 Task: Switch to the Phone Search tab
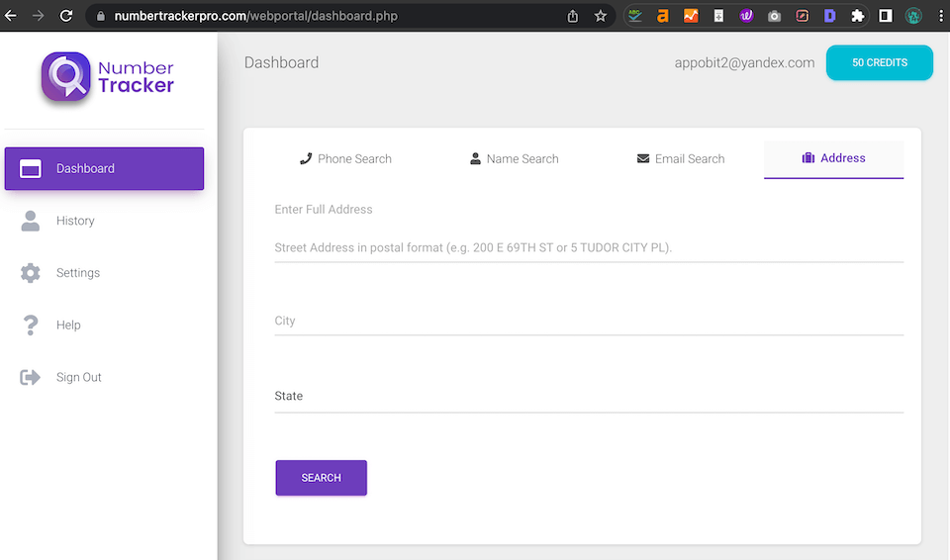[345, 158]
